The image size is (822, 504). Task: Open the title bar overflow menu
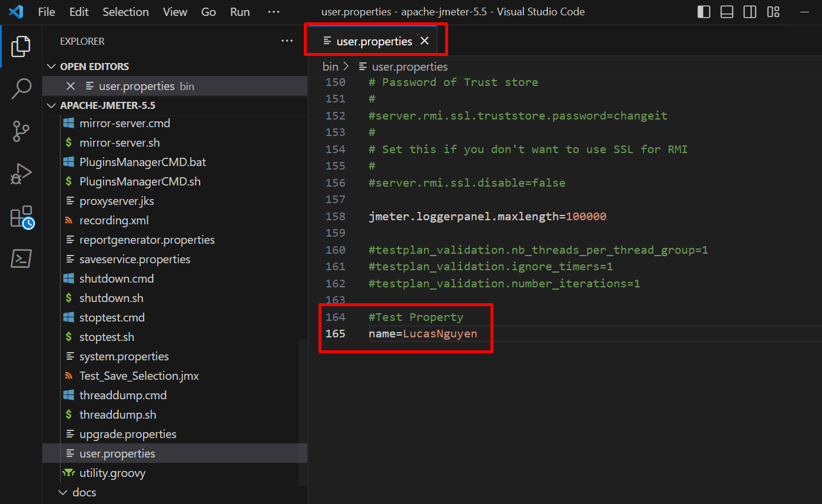click(x=273, y=11)
